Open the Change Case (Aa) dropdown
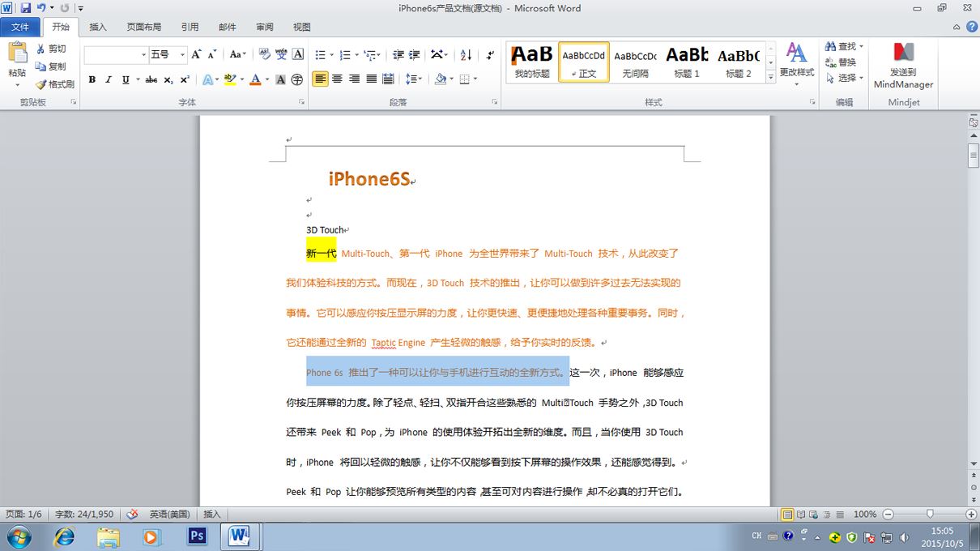 (x=237, y=55)
